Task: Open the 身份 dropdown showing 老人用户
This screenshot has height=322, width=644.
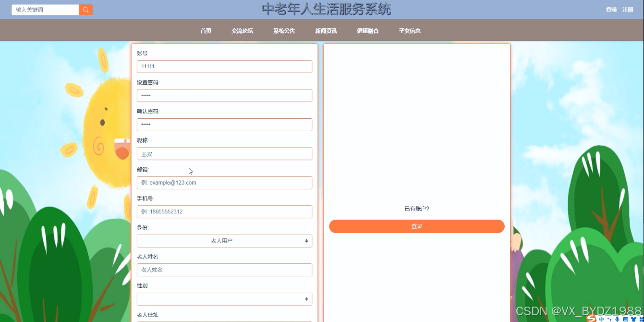Action: click(x=224, y=241)
